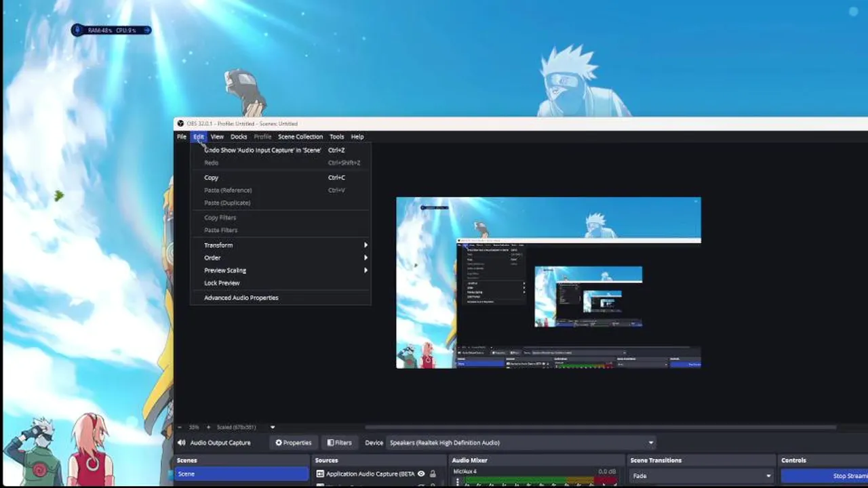The height and width of the screenshot is (488, 868).
Task: Open the File menu in OBS
Action: tap(182, 136)
